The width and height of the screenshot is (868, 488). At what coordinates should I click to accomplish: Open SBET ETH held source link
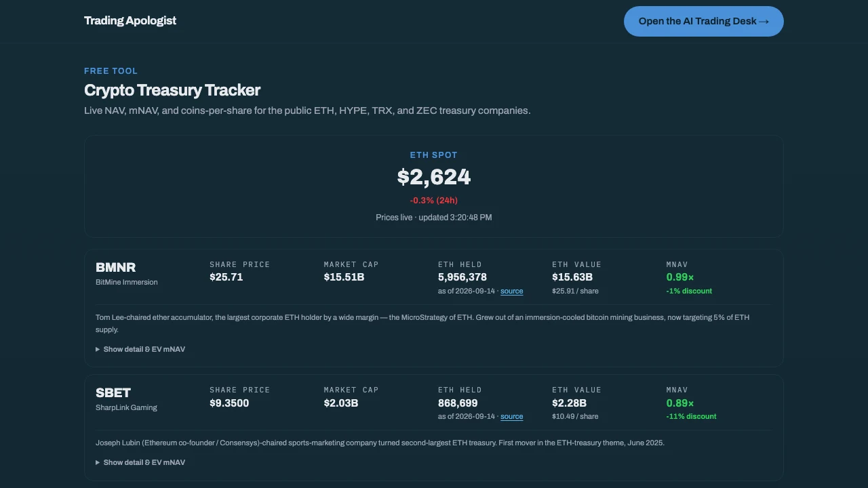(x=512, y=416)
